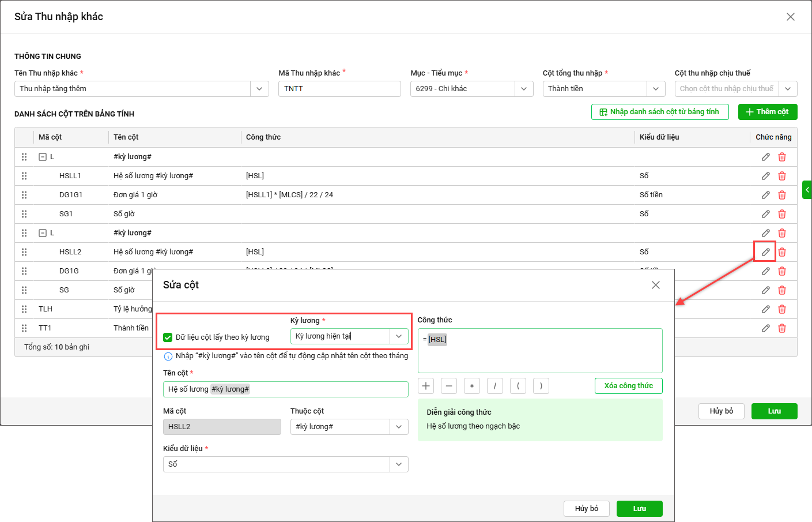Save the column with Lưu in Sửa cột
The width and height of the screenshot is (812, 522).
(x=639, y=509)
